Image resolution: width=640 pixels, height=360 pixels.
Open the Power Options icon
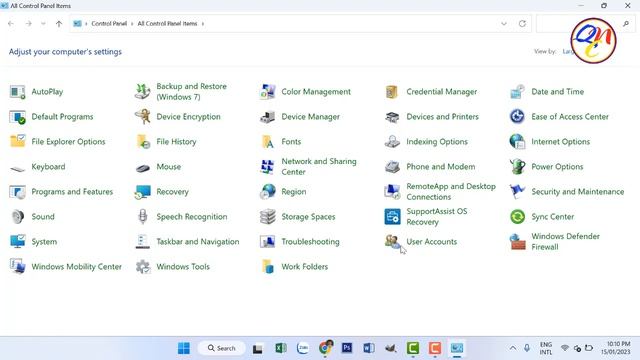pos(517,167)
